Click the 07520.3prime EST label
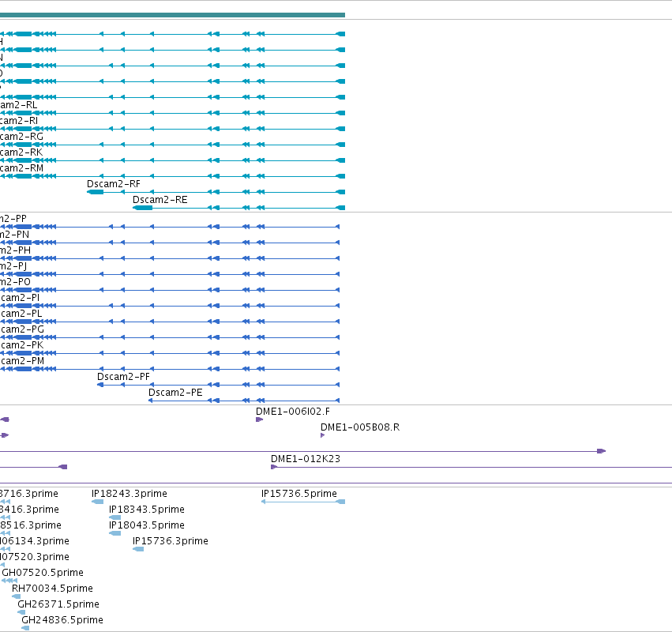Screen dimensions: 672x632 coord(34,557)
